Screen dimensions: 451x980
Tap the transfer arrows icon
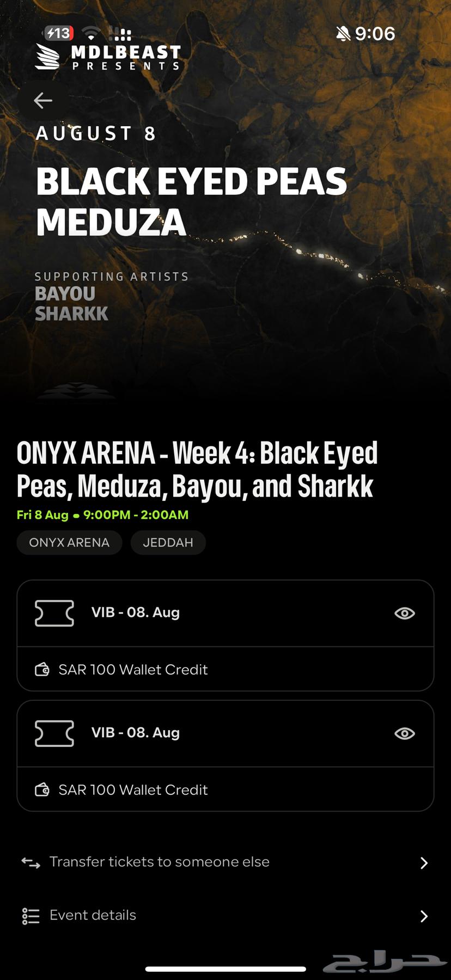31,862
